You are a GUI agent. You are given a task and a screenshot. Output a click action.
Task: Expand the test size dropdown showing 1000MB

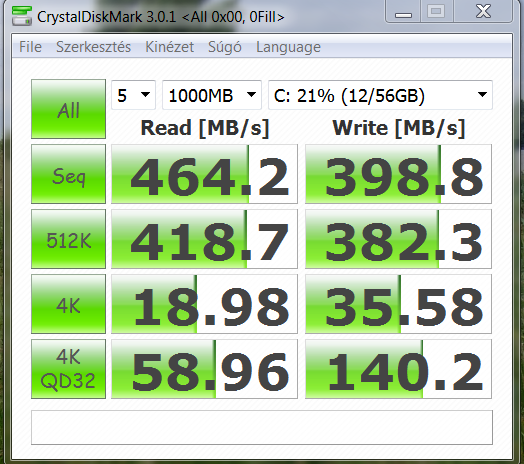pos(212,95)
